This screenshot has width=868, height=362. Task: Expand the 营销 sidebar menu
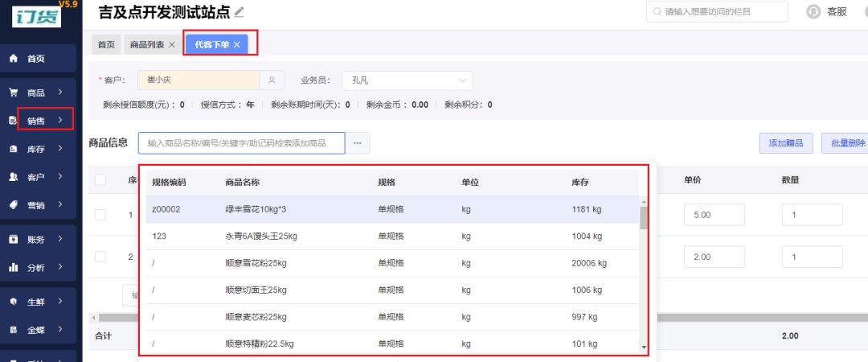point(59,205)
